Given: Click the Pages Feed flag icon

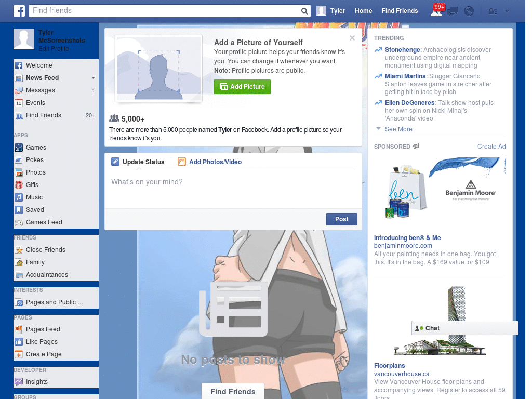Looking at the screenshot, I should tap(19, 329).
